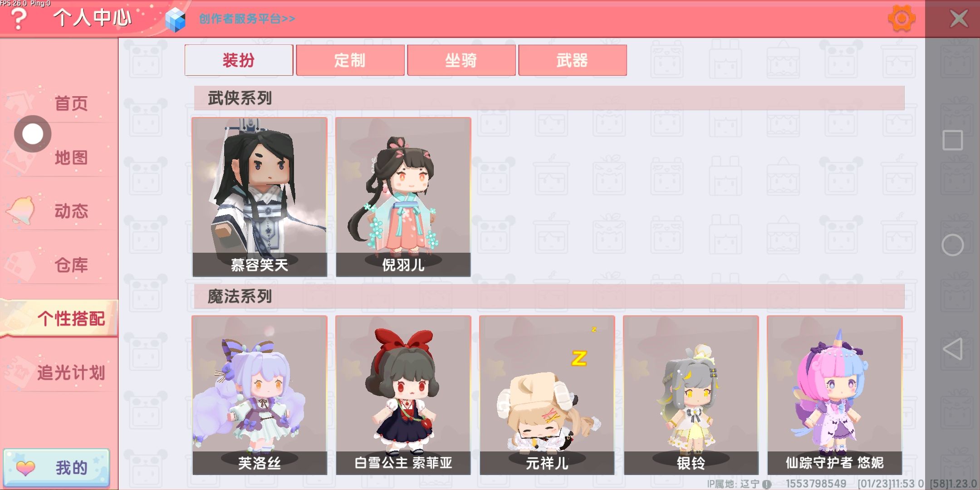Tap the Android back triangle icon

point(953,349)
